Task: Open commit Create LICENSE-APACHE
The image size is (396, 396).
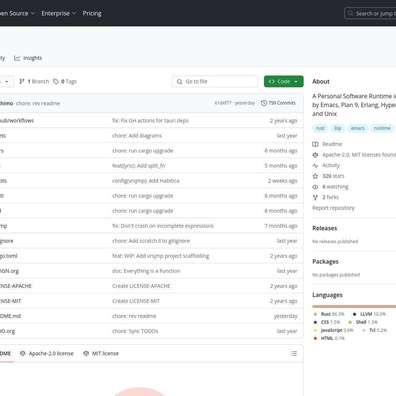Action: coord(141,286)
